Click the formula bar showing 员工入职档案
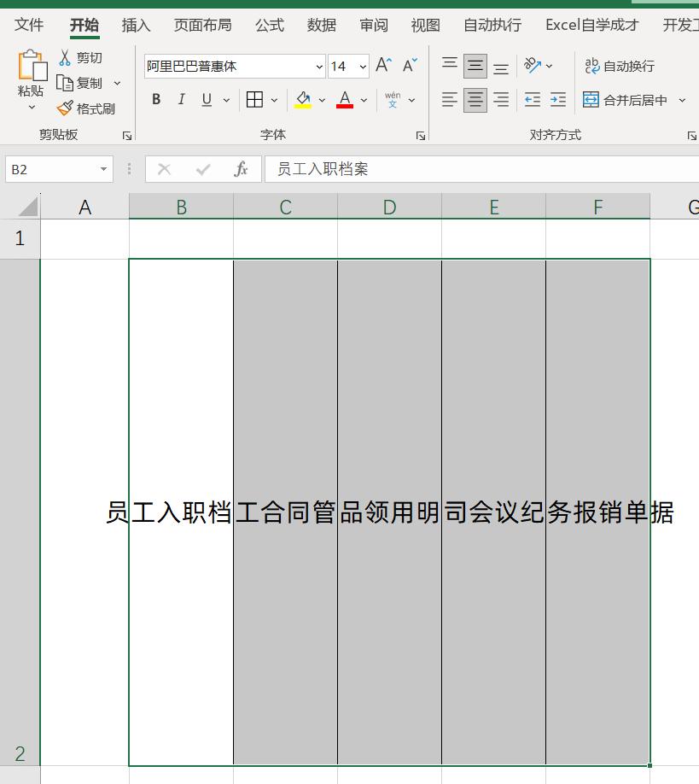 [481, 169]
